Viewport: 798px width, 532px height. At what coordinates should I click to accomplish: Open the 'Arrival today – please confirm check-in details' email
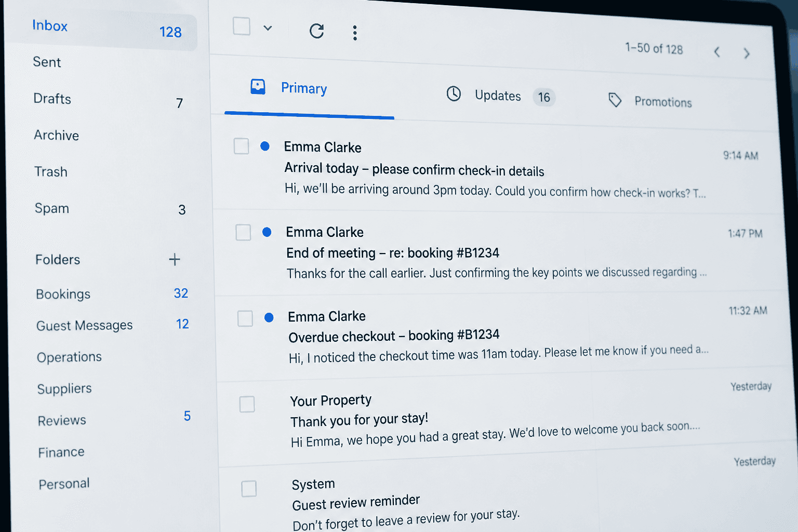496,169
